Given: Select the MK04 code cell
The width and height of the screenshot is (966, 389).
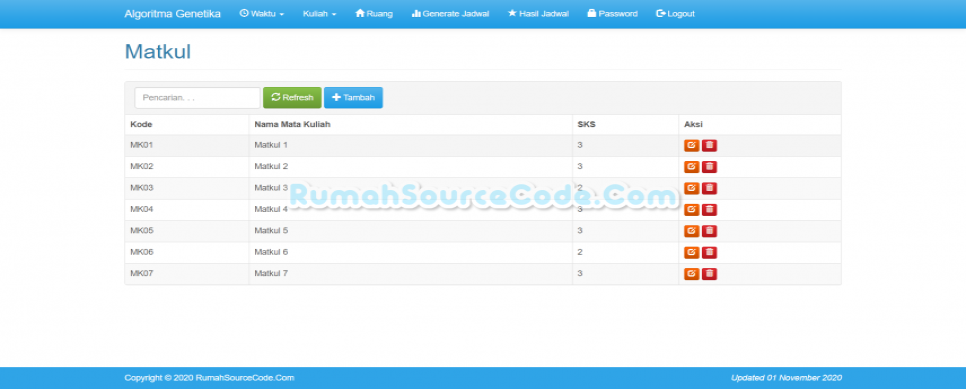Looking at the screenshot, I should click(x=187, y=210).
